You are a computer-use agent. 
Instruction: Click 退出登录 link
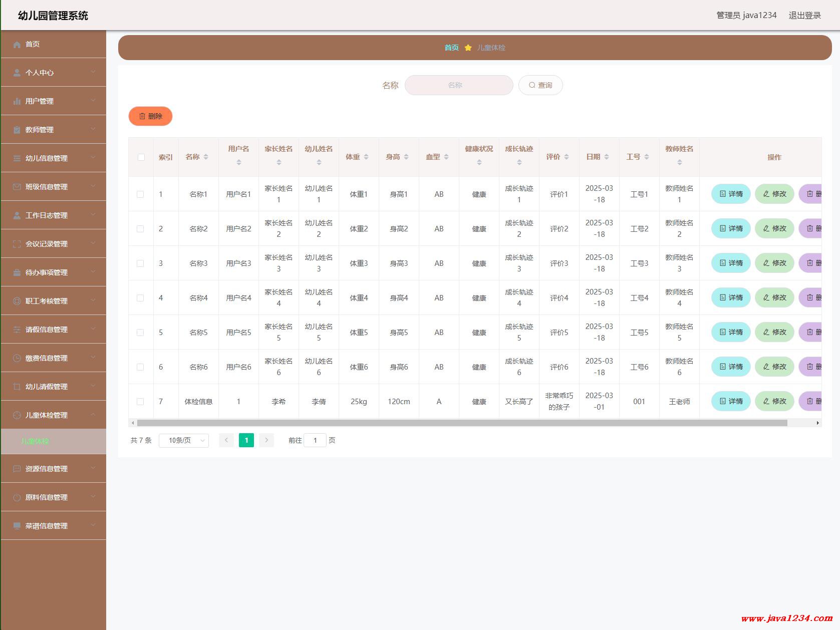(x=805, y=16)
